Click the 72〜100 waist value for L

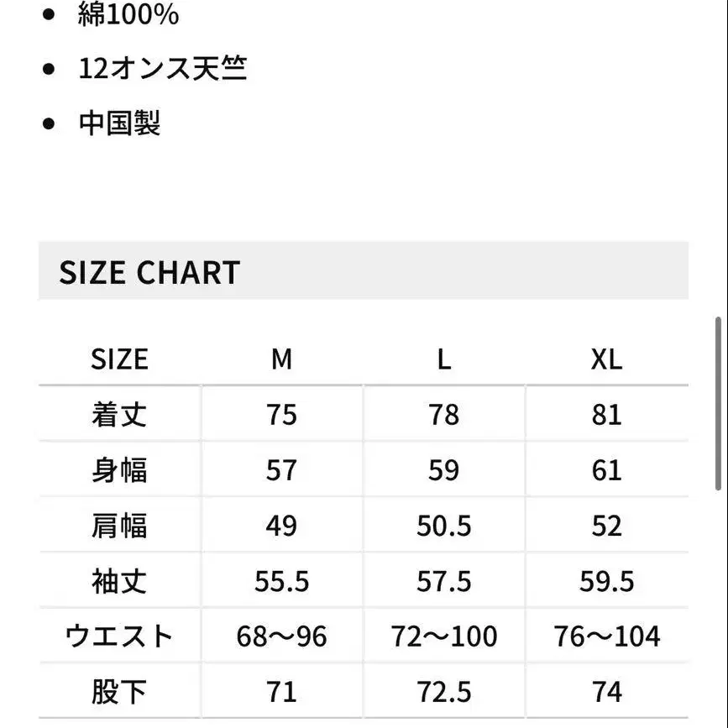(443, 636)
